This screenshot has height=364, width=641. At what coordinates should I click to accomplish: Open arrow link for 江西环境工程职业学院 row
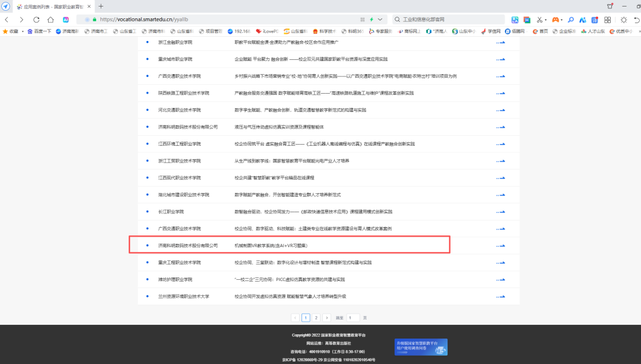pyautogui.click(x=501, y=144)
